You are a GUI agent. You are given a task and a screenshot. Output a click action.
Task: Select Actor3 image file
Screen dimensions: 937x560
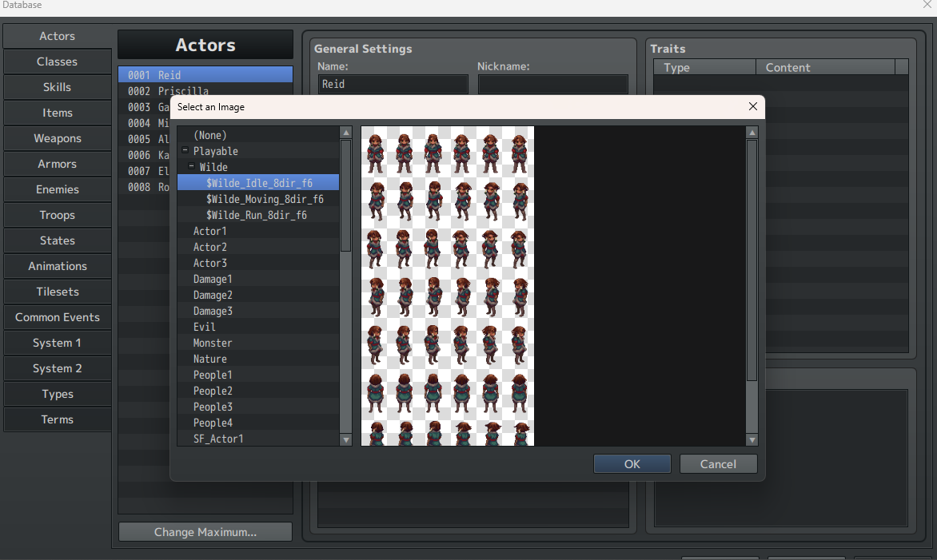[x=258, y=263]
